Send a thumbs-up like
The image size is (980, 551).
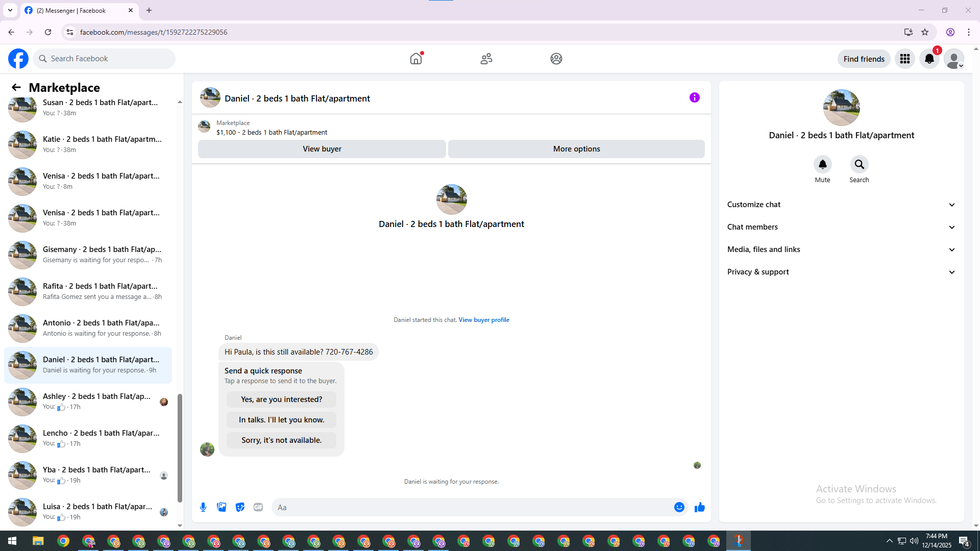pos(699,507)
